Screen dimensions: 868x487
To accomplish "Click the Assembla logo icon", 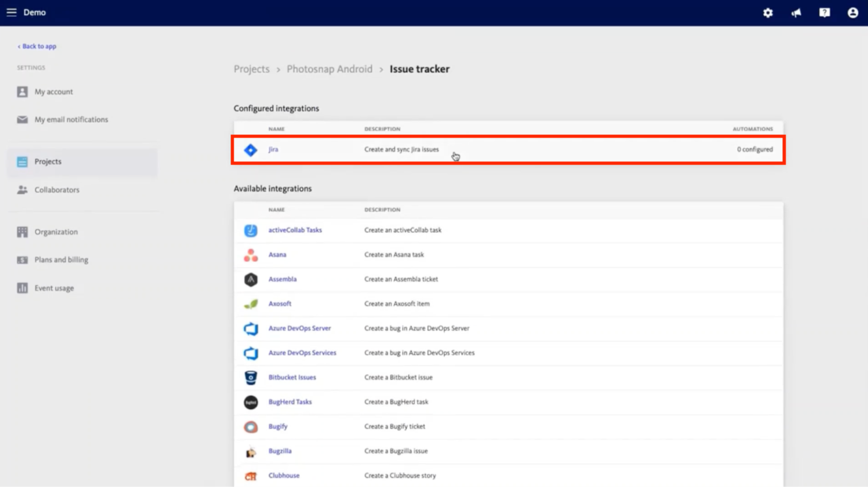I will pos(251,280).
